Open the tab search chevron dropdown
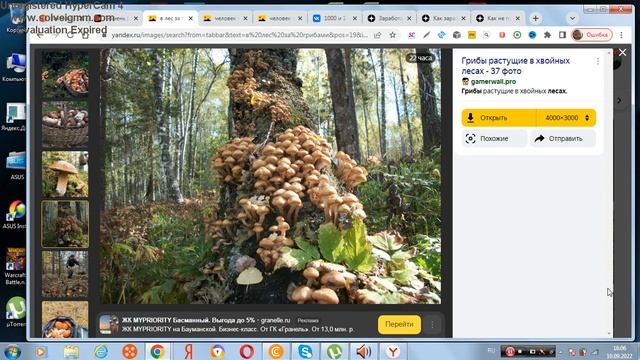This screenshot has height=360, width=640. tap(572, 18)
